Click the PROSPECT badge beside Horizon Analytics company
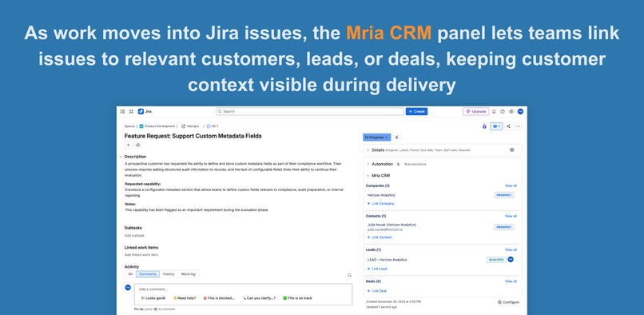The width and height of the screenshot is (644, 315). pyautogui.click(x=503, y=195)
